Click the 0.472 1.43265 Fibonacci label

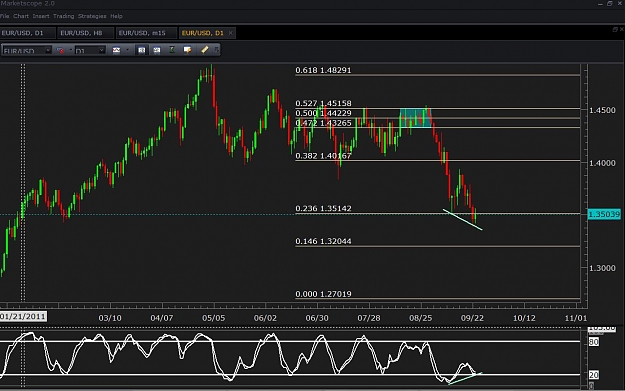pyautogui.click(x=323, y=123)
